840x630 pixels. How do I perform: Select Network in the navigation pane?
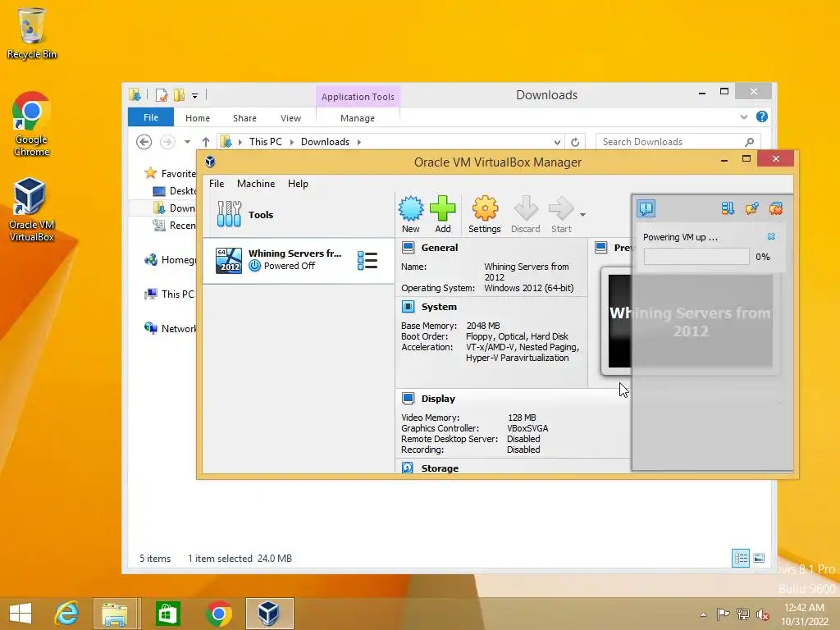point(170,328)
